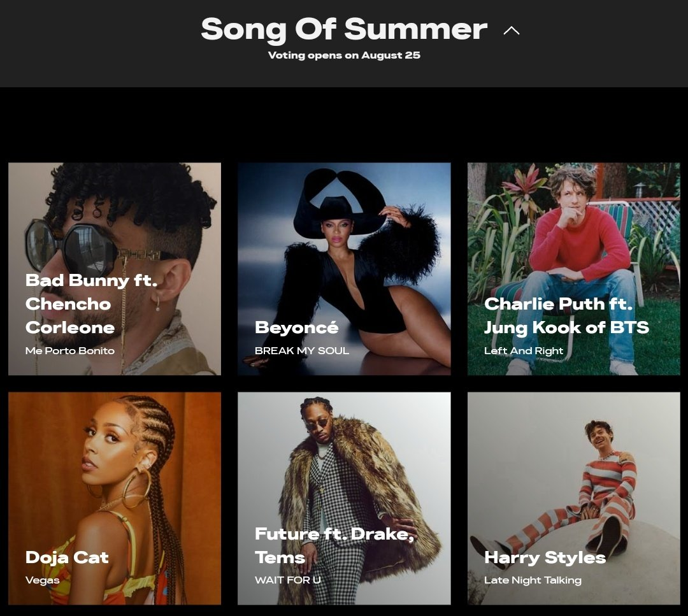The width and height of the screenshot is (688, 616).
Task: Click the Vegas song title
Action: (42, 580)
